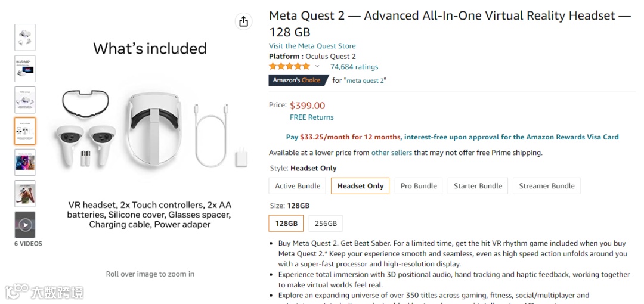
Task: Select the Starter Bundle style
Action: 478,186
